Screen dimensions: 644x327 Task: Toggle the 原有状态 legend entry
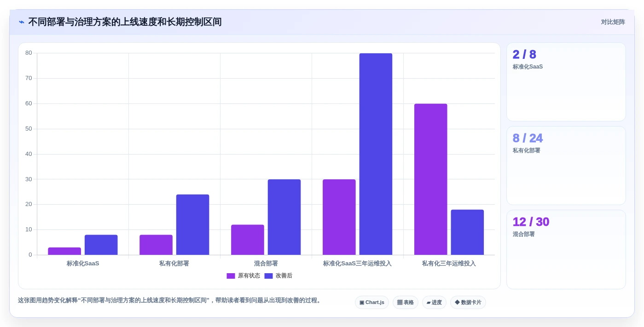[x=243, y=276]
